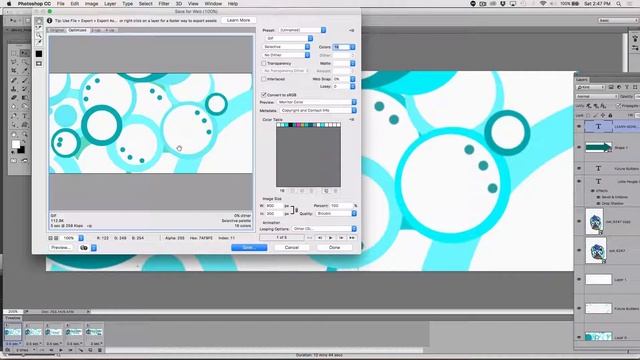Open the Preset dropdown
Image resolution: width=640 pixels, height=360 pixels.
pyautogui.click(x=302, y=30)
